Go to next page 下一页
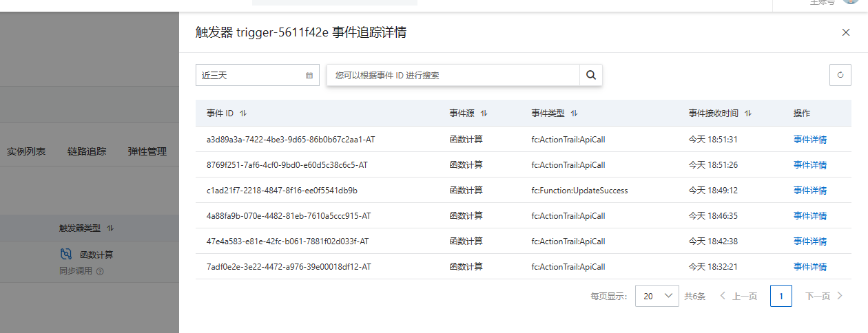868x333 pixels. [824, 296]
